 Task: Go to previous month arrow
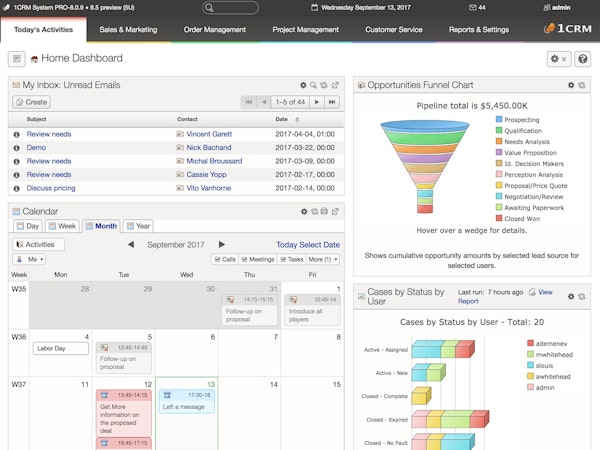point(131,244)
